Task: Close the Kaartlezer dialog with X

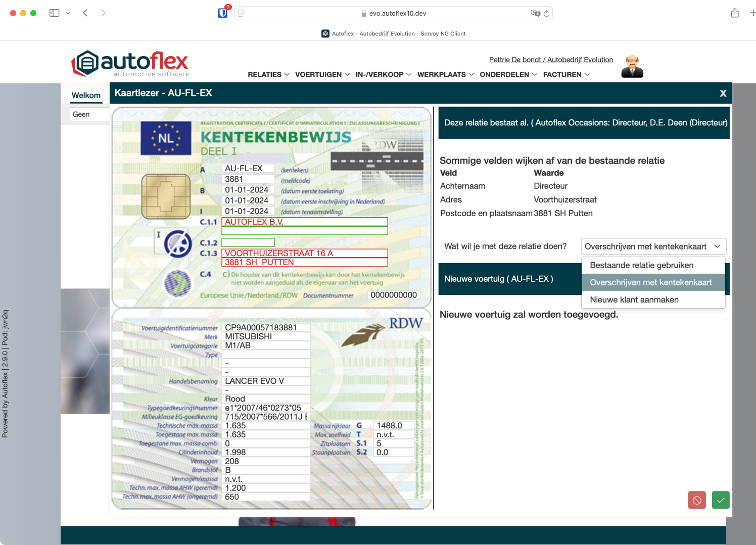Action: (723, 93)
